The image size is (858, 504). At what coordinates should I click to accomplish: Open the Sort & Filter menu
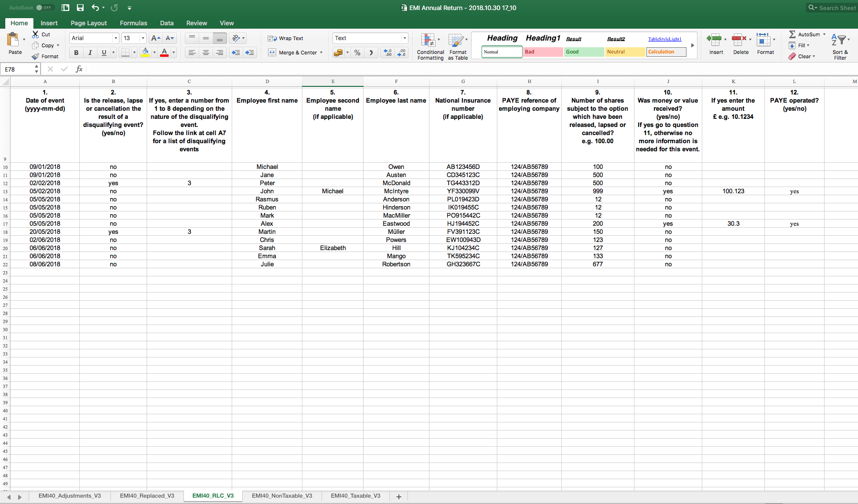pos(839,46)
